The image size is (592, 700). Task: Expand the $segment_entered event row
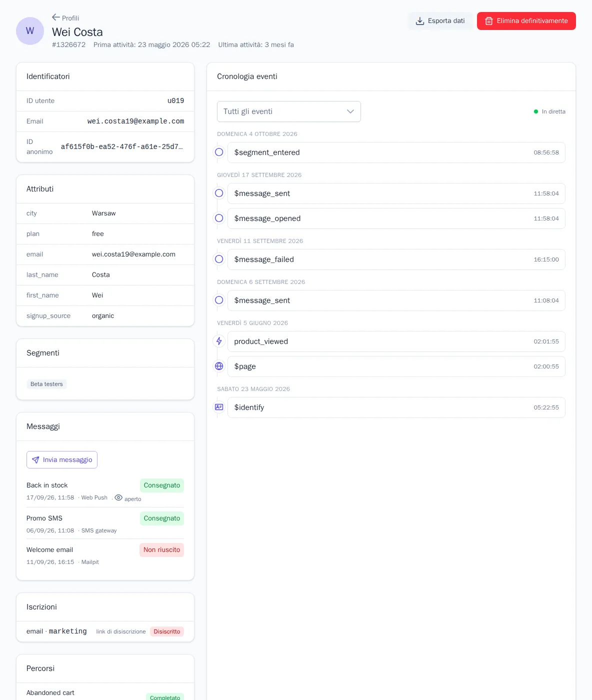tap(396, 152)
